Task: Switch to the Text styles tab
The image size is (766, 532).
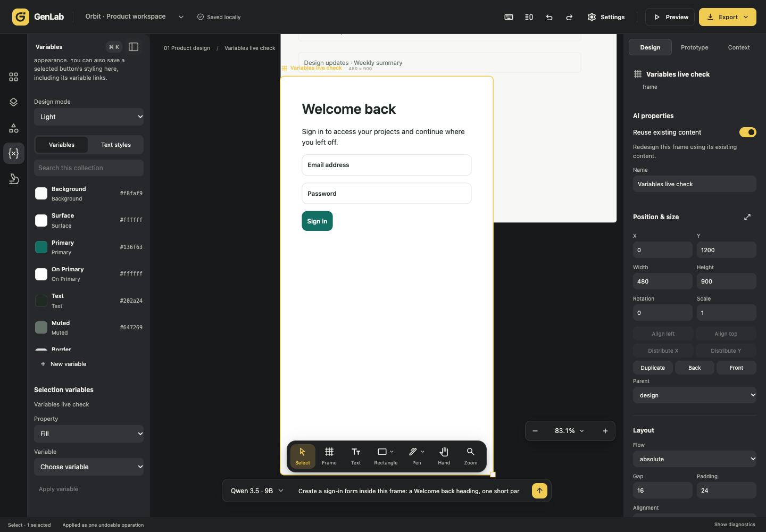Action: 116,145
